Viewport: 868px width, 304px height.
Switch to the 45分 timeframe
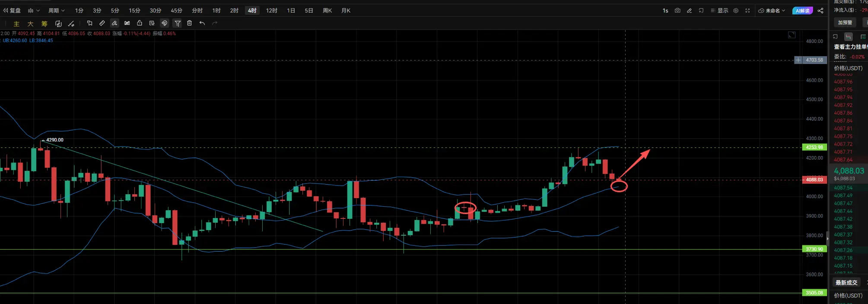coord(176,10)
